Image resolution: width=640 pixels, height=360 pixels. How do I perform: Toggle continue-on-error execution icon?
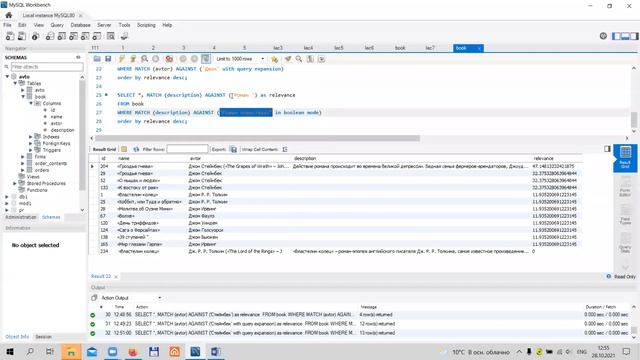pos(169,59)
